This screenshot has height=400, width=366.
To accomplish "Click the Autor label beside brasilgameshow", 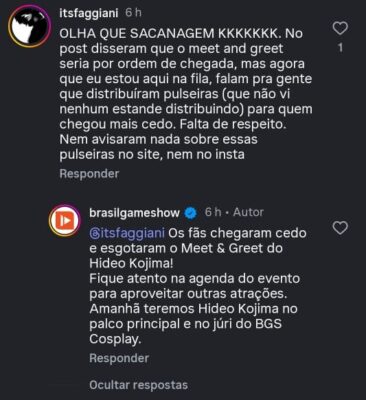I will click(x=248, y=212).
